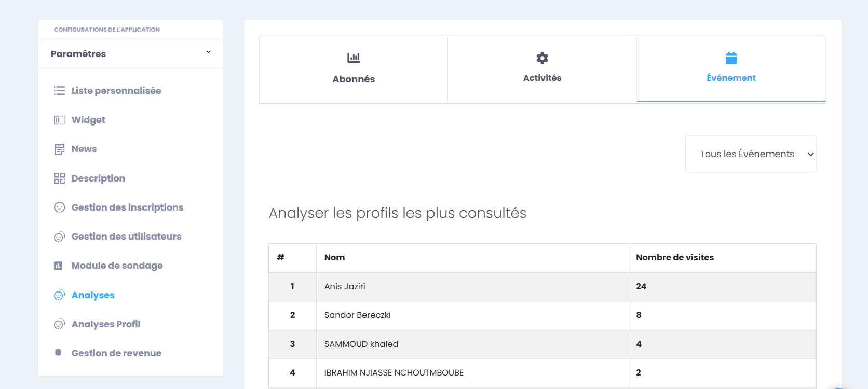Click the Module de sondage chart icon

click(58, 266)
